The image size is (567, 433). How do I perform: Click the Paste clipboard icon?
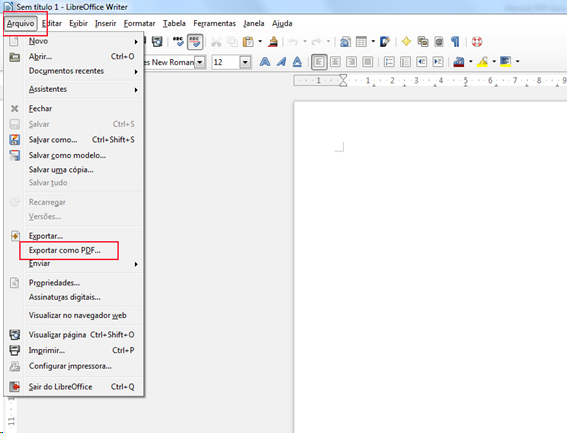point(248,42)
